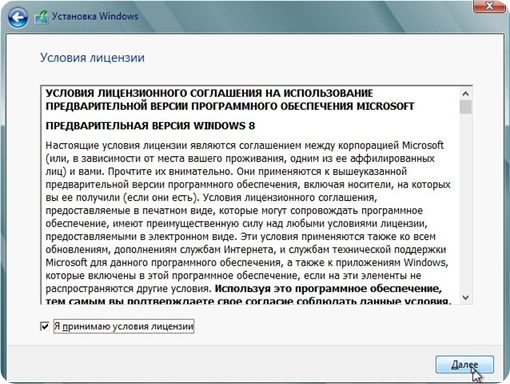The height and width of the screenshot is (384, 510).
Task: Click the line starting "УСЛОВИЯ ЛИЦЕНЗИОННОГО СОГЛАШЕНИЯ"
Action: [209, 93]
